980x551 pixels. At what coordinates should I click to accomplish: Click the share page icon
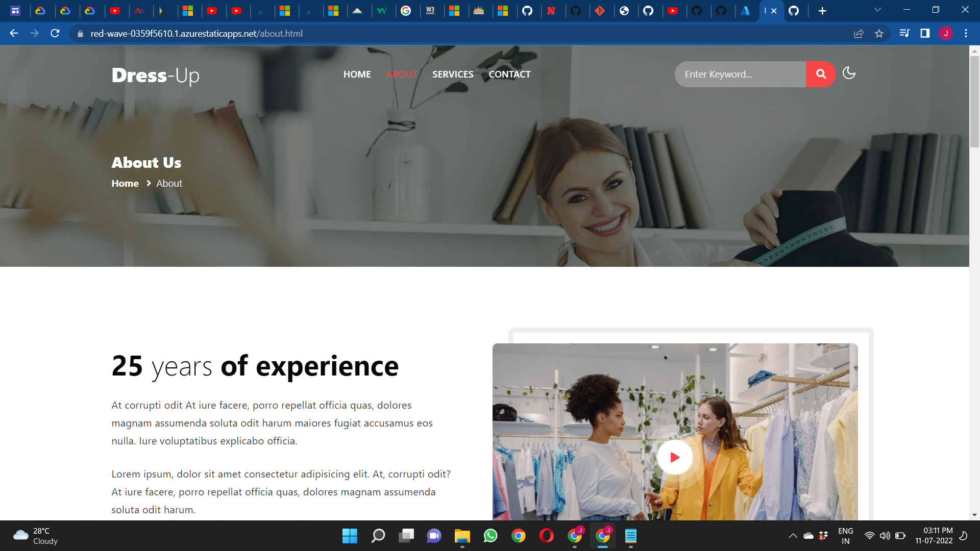[859, 34]
